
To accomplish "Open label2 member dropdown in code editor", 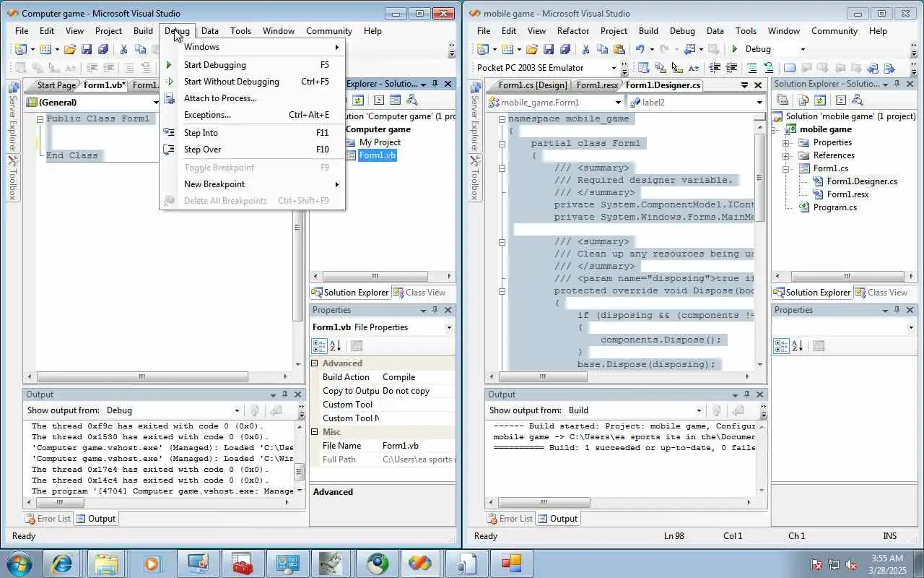I will (759, 103).
